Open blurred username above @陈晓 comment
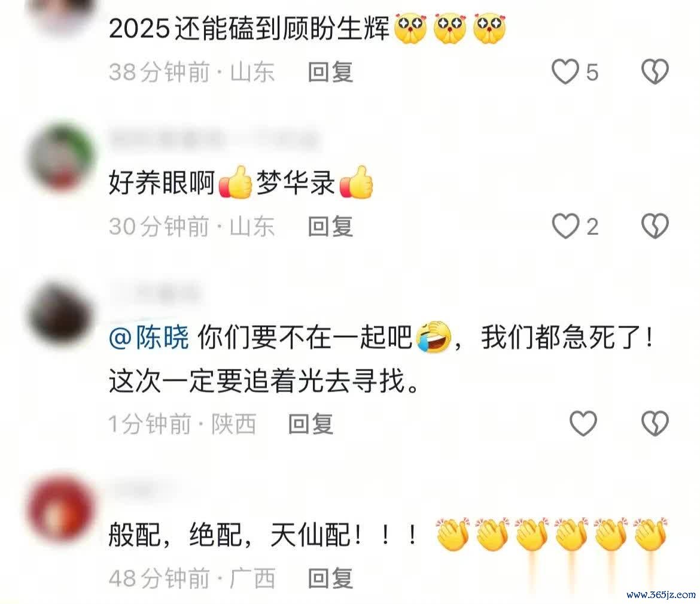 point(154,294)
